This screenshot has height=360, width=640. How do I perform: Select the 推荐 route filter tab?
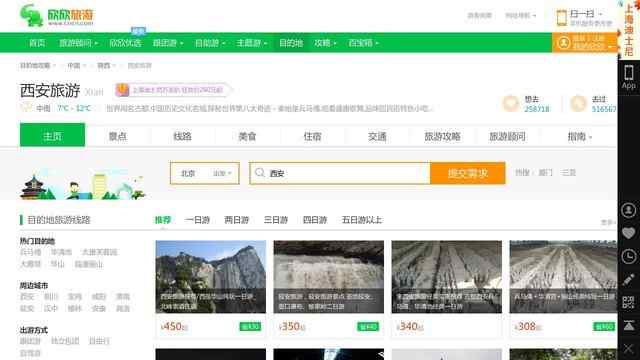click(x=162, y=220)
